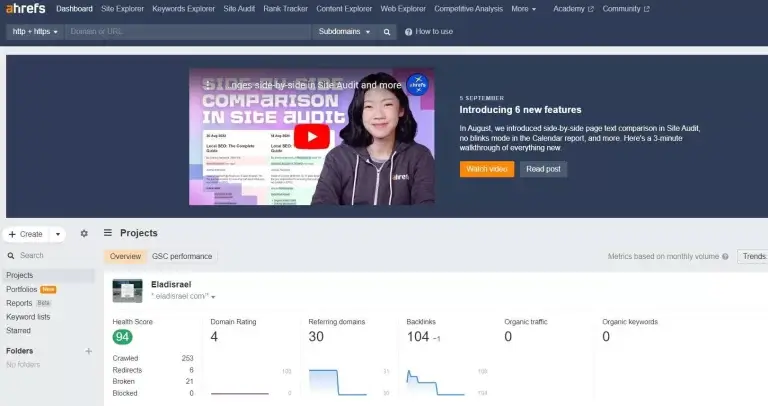Toggle the sidebar hamburger icon

pyautogui.click(x=108, y=233)
